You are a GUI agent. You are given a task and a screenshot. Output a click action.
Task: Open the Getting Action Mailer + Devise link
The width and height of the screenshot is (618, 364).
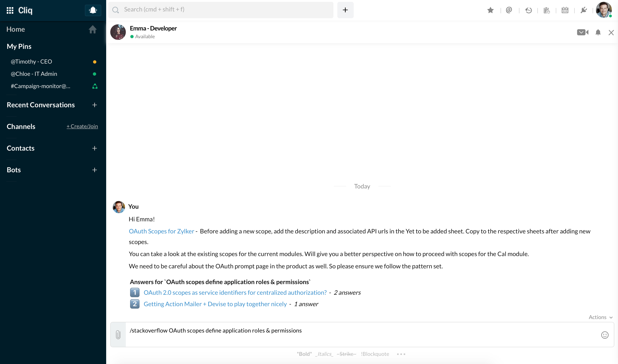click(215, 304)
